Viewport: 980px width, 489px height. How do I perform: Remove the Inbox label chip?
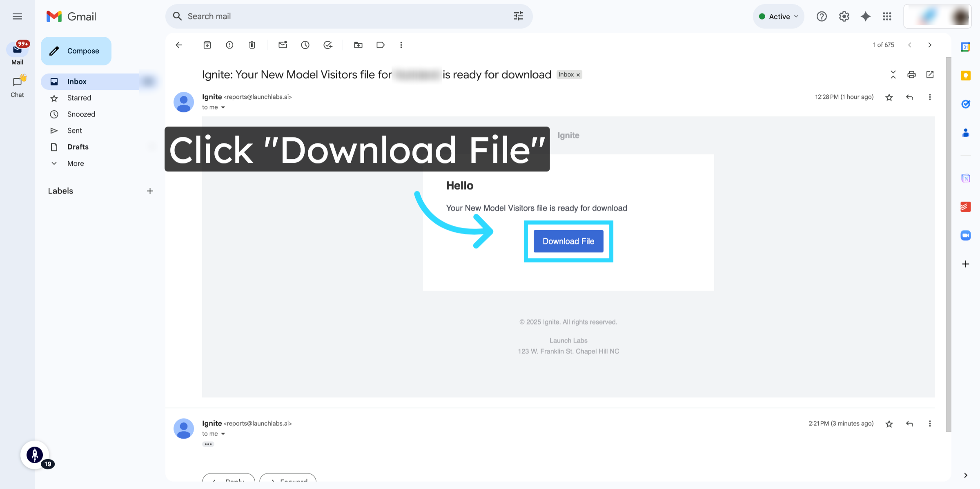(578, 75)
